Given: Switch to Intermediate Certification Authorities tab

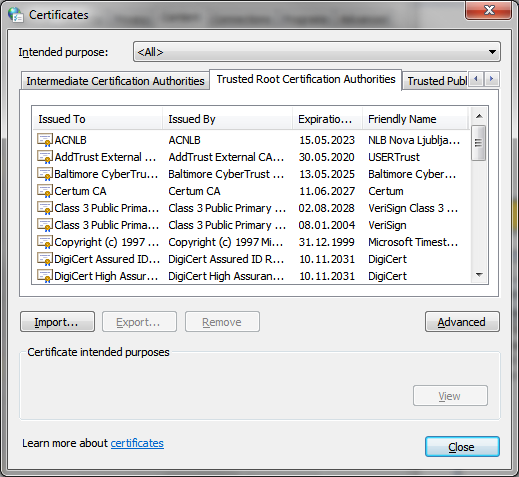Looking at the screenshot, I should tap(115, 81).
